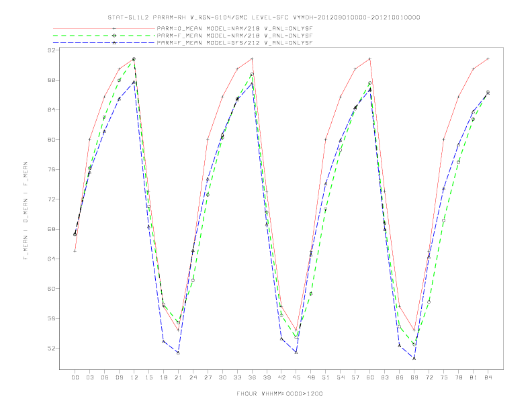Click x-axis forecast hour label 06
This screenshot has width=532, height=411.
[105, 377]
